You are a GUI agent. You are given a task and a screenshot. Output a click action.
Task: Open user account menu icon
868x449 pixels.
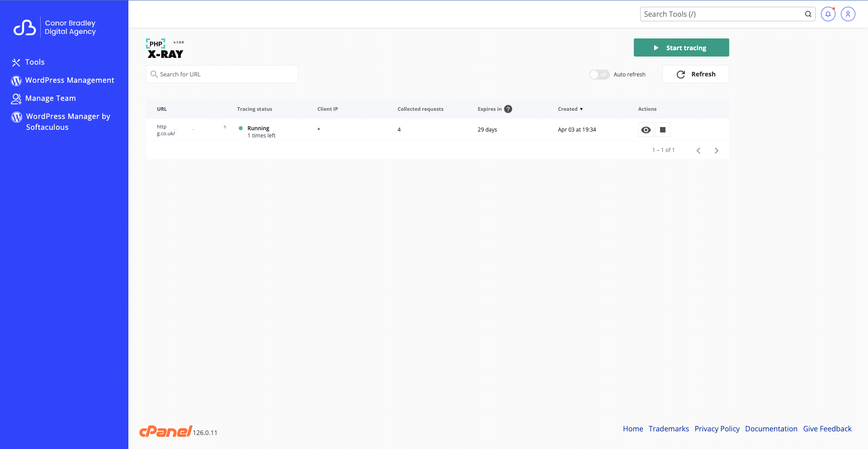pos(848,14)
